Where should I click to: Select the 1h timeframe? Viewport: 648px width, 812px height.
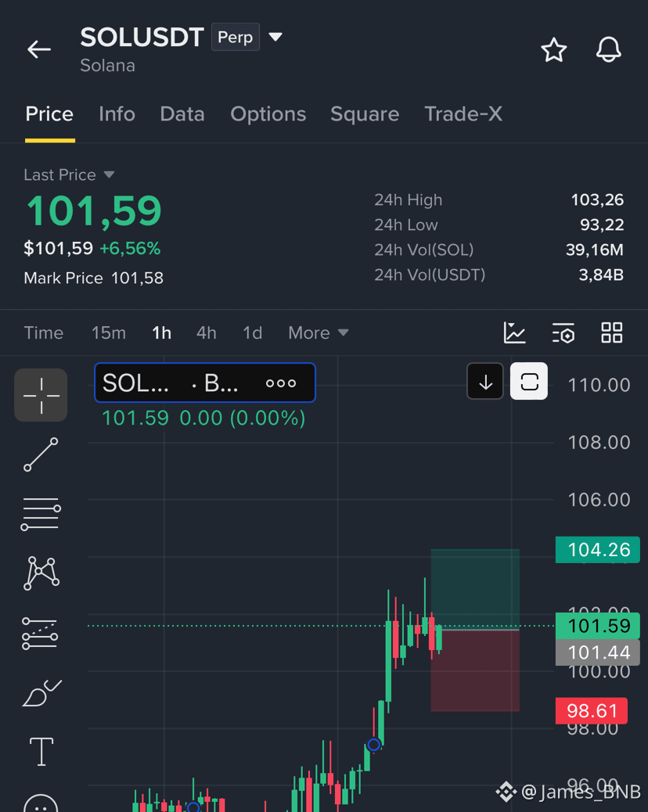pyautogui.click(x=162, y=332)
